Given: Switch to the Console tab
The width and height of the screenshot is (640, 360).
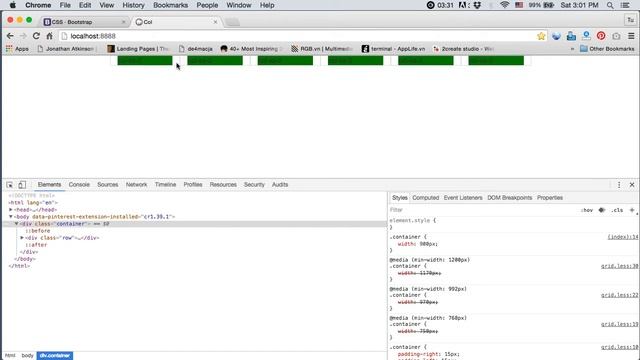Looking at the screenshot, I should click(79, 184).
